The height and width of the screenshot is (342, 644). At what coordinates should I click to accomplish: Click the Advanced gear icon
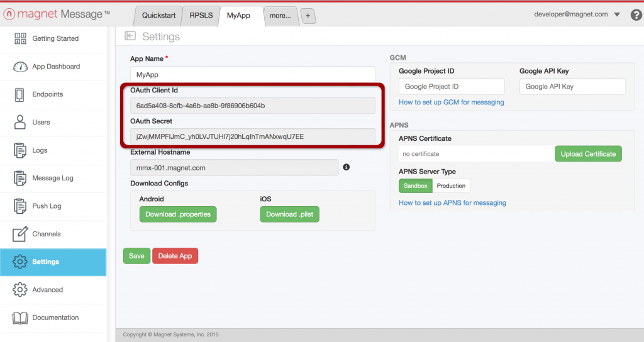[x=19, y=289]
